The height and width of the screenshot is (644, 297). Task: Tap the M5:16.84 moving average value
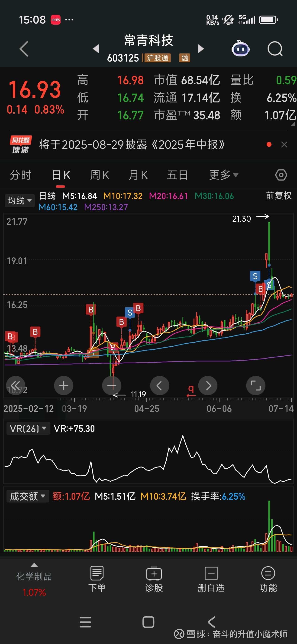click(79, 196)
